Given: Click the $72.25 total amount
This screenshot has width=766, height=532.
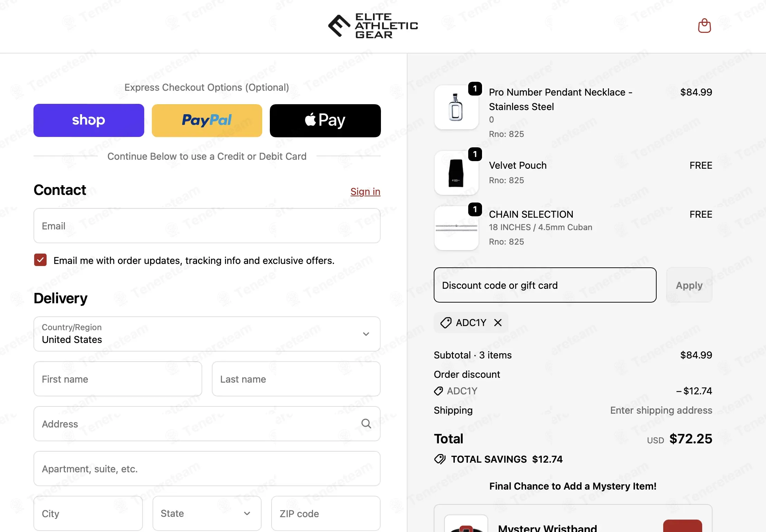Looking at the screenshot, I should (x=691, y=439).
